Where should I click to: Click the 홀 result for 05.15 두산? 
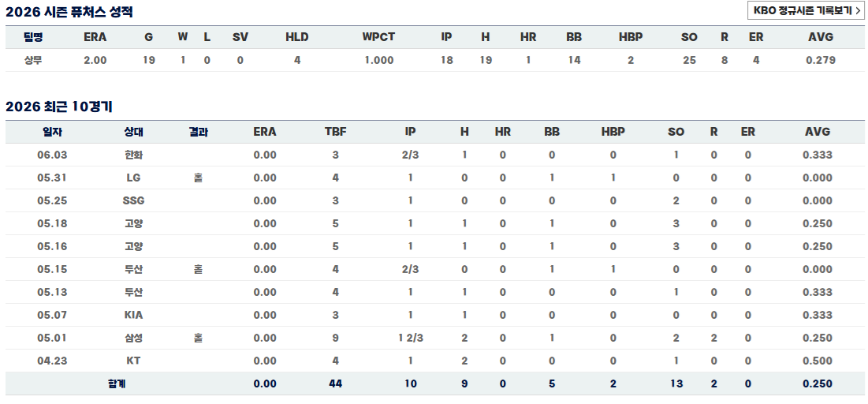click(198, 269)
